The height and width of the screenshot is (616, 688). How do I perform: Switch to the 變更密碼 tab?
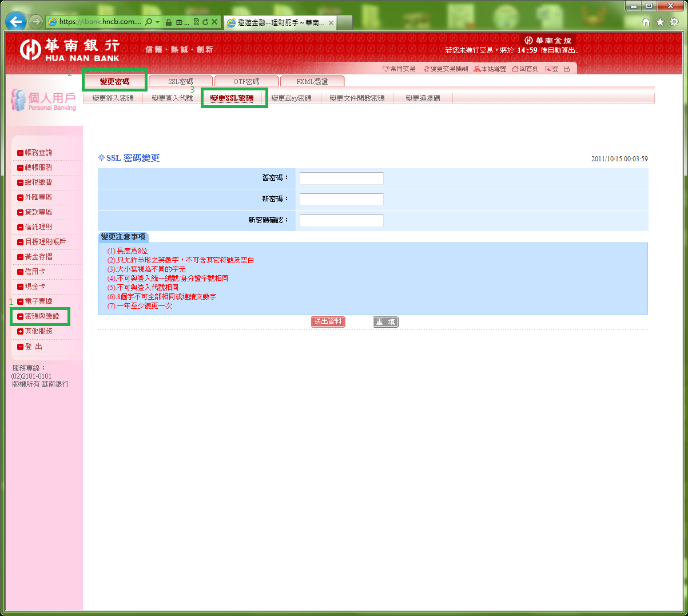tap(114, 81)
